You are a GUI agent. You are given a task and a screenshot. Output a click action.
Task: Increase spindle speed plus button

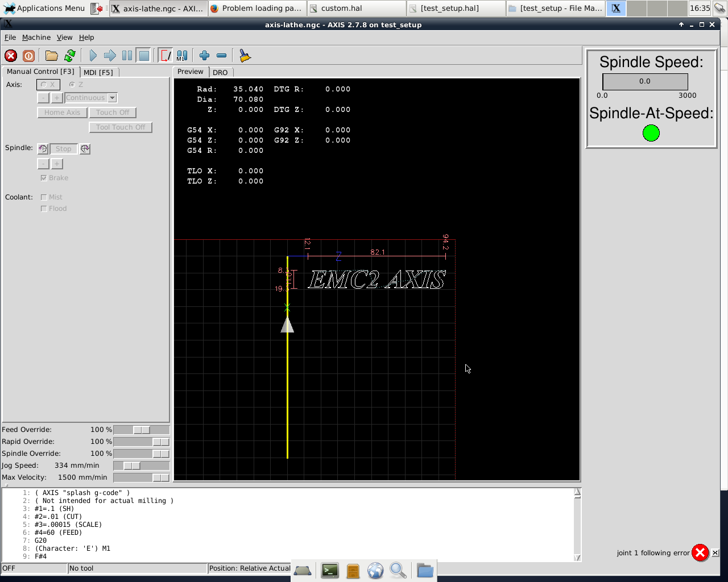coord(57,164)
